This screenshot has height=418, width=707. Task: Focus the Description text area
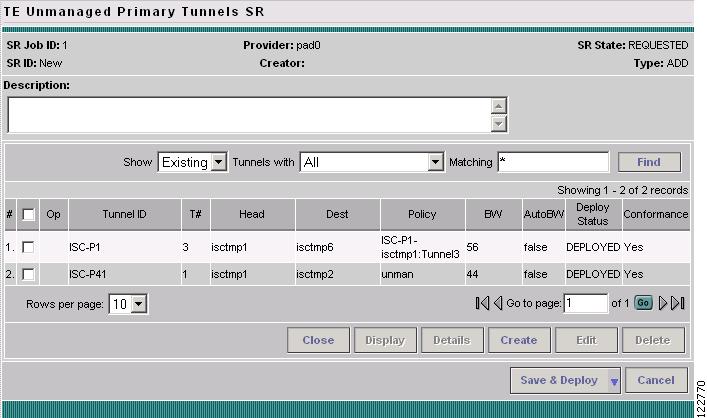click(x=249, y=115)
